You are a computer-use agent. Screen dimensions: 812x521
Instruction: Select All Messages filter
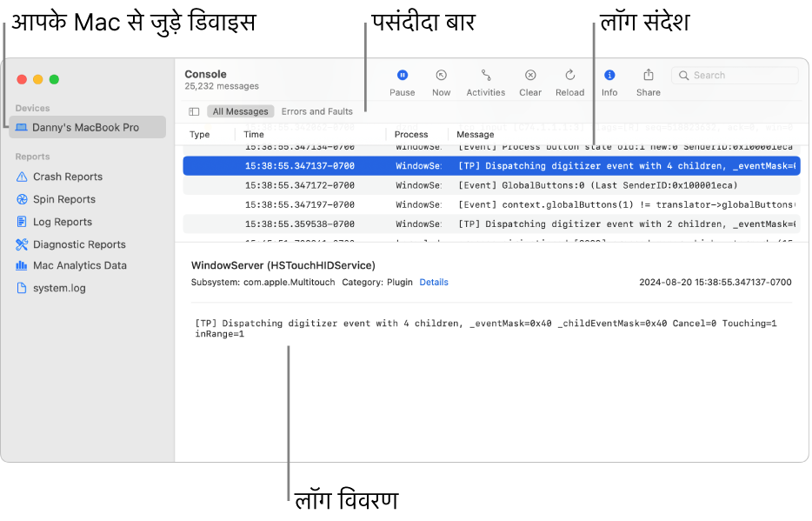pyautogui.click(x=240, y=111)
